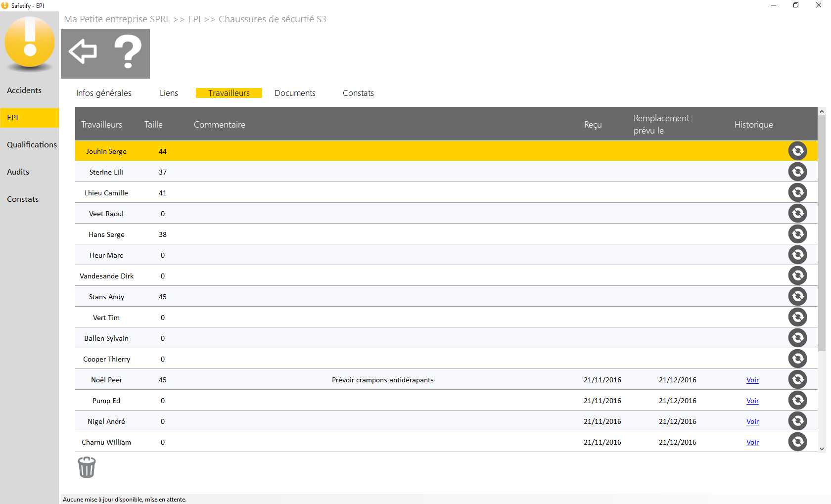Click renew icon for Vert Tim
This screenshot has width=831, height=504.
797,317
